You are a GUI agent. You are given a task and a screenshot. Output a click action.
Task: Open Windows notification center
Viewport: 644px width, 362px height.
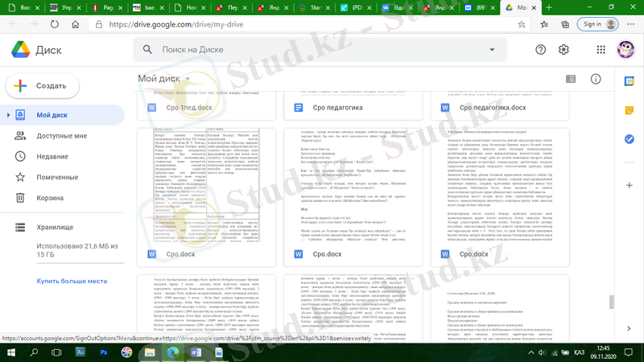pyautogui.click(x=629, y=352)
